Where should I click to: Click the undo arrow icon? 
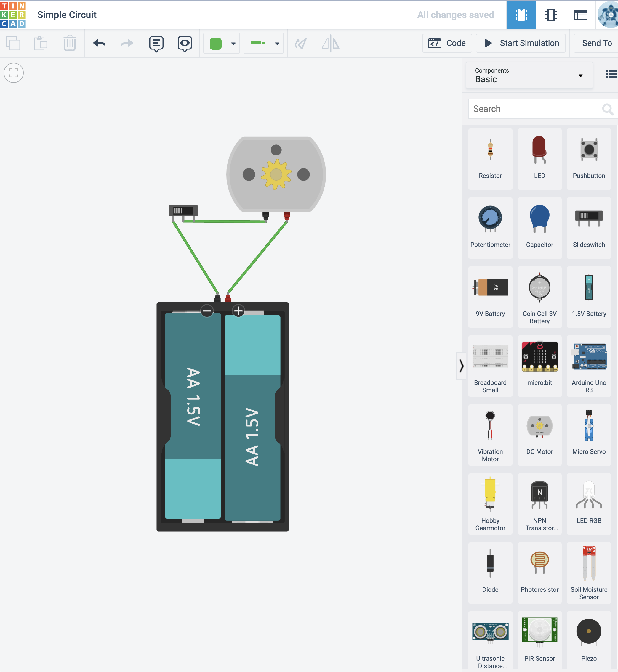pos(99,43)
